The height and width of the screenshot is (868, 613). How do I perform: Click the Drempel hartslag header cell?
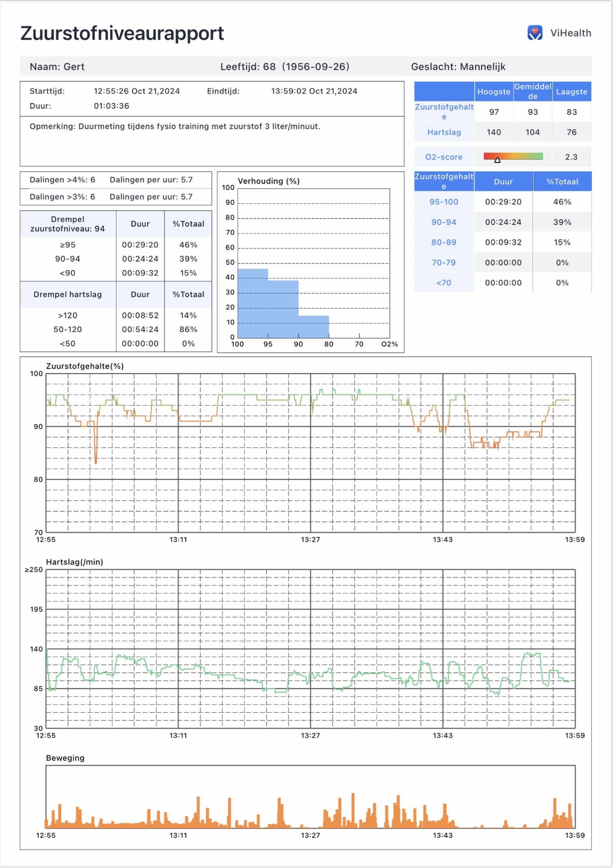click(x=67, y=295)
